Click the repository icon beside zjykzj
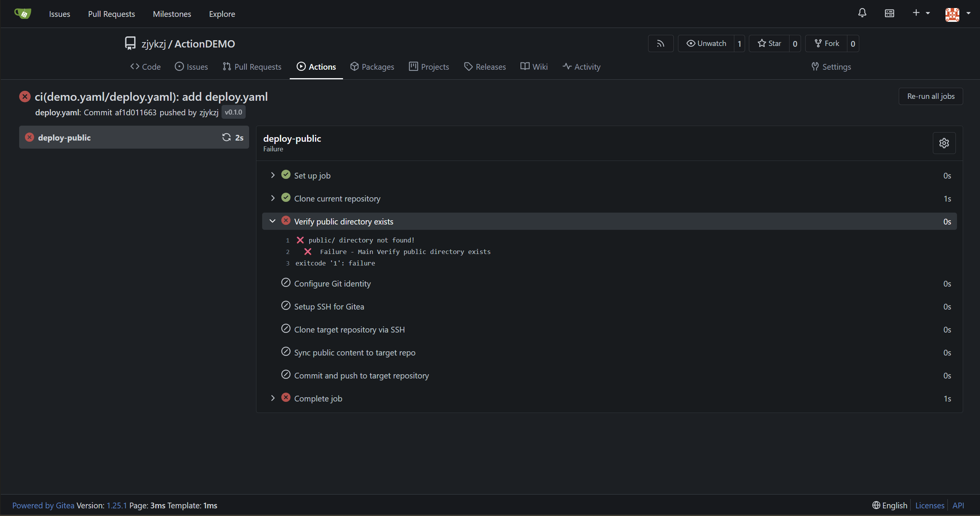This screenshot has width=980, height=516. pyautogui.click(x=130, y=43)
